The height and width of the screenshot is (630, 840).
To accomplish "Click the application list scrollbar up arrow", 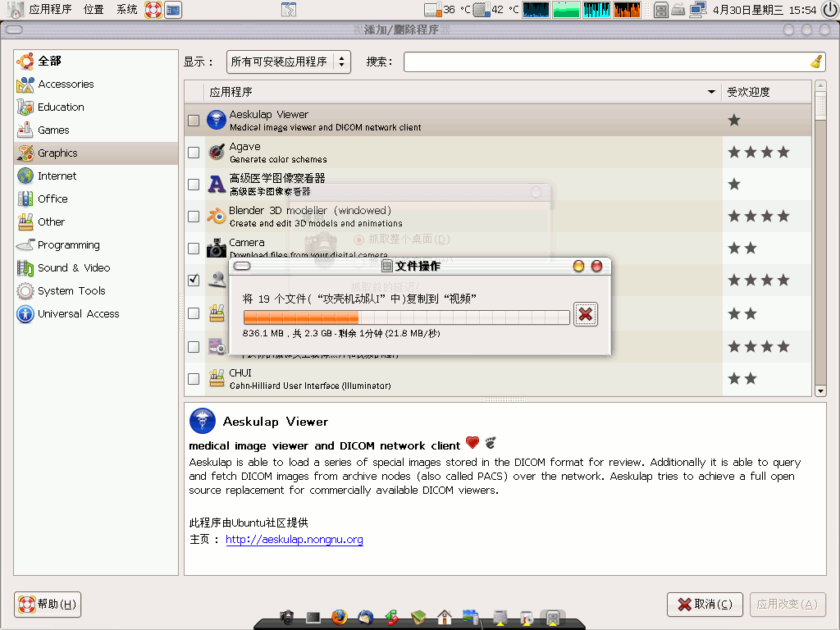I will click(820, 85).
